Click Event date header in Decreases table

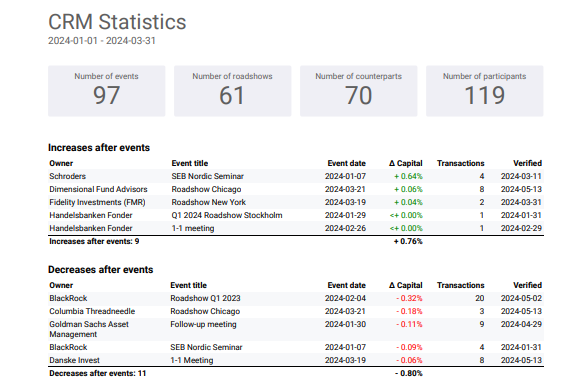[x=346, y=285]
